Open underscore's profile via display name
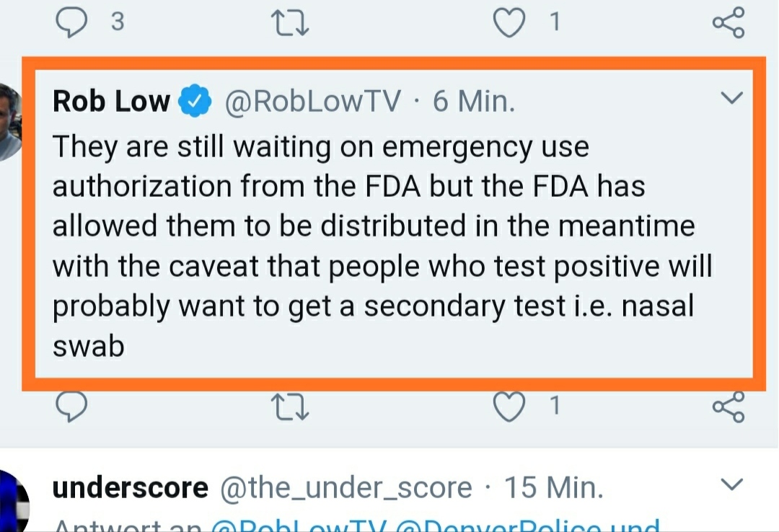The image size is (779, 532). 131,489
